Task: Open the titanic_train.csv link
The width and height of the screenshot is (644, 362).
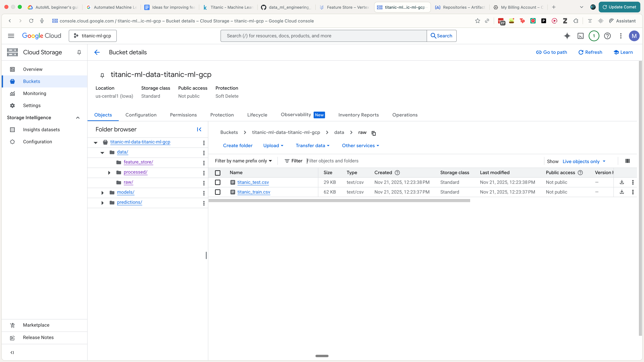Action: tap(254, 192)
